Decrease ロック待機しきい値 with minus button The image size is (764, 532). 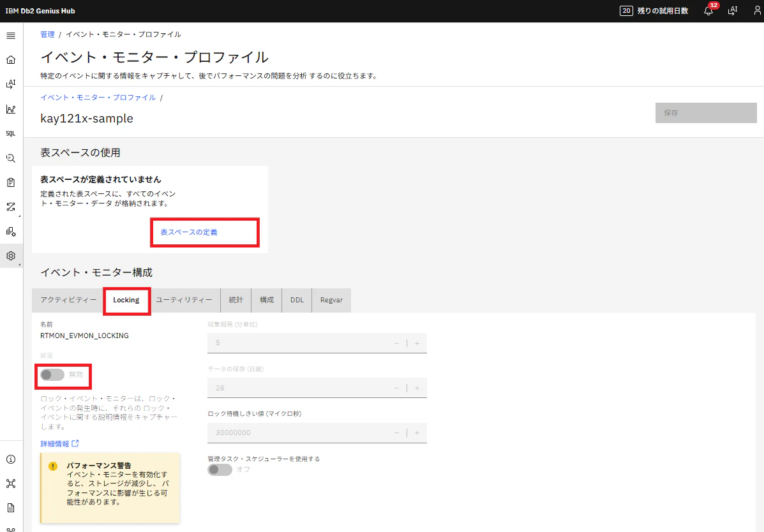[x=396, y=432]
